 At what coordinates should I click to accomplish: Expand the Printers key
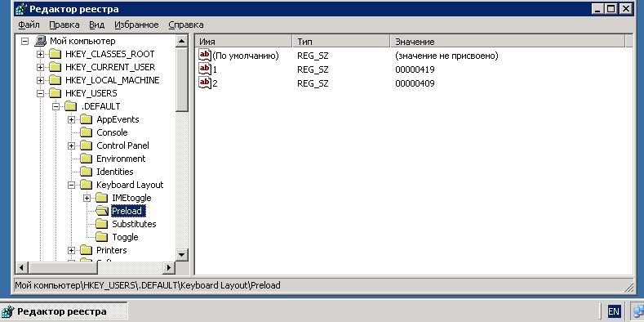click(x=72, y=250)
